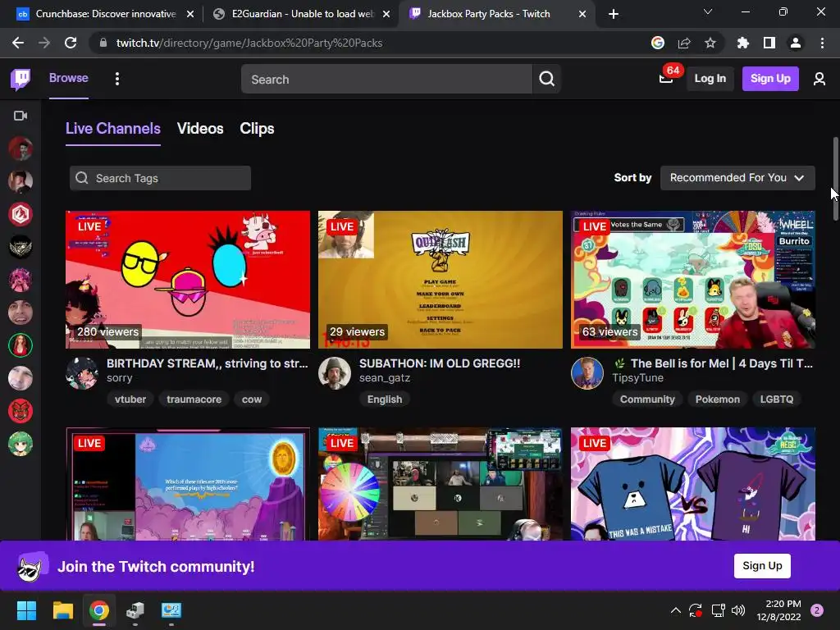Open the three-dot more menu beside Browse
840x630 pixels.
click(x=117, y=79)
